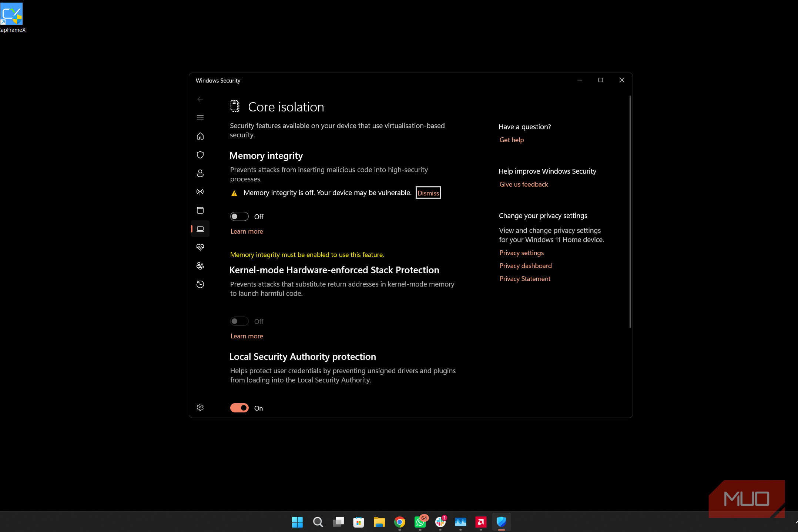Toggle Kernel-mode Stack Protection switch
This screenshot has width=798, height=532.
239,321
